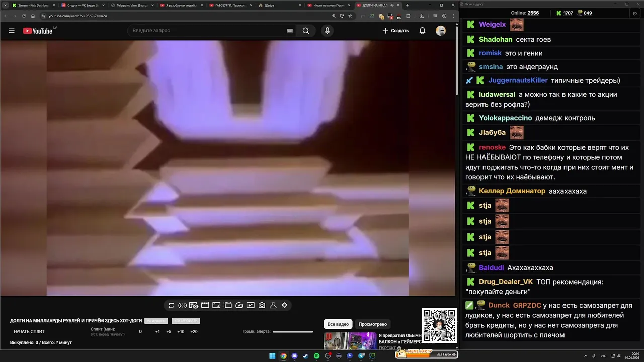This screenshot has height=362, width=644.
Task: Expand the browser tab search dropdown
Action: coord(6,5)
